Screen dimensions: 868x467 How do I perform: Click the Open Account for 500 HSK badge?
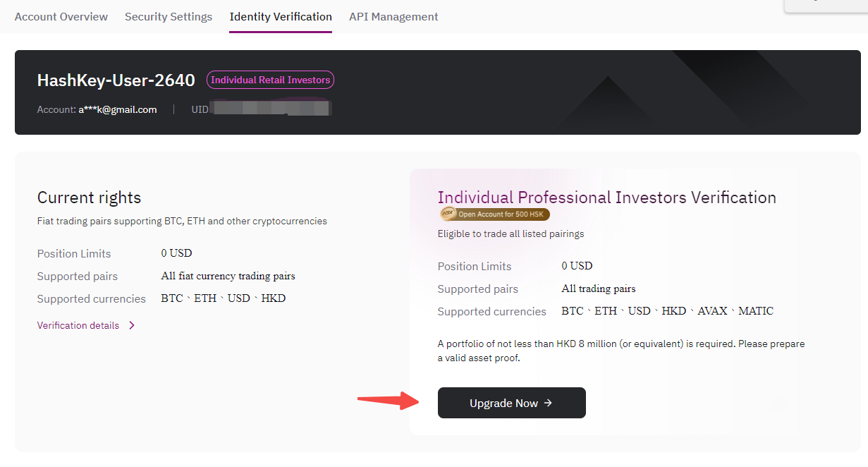(494, 214)
